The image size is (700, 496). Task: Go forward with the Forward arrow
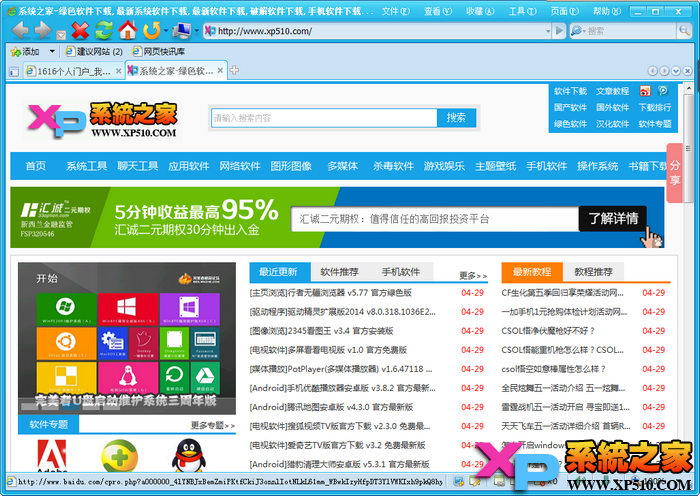point(43,30)
